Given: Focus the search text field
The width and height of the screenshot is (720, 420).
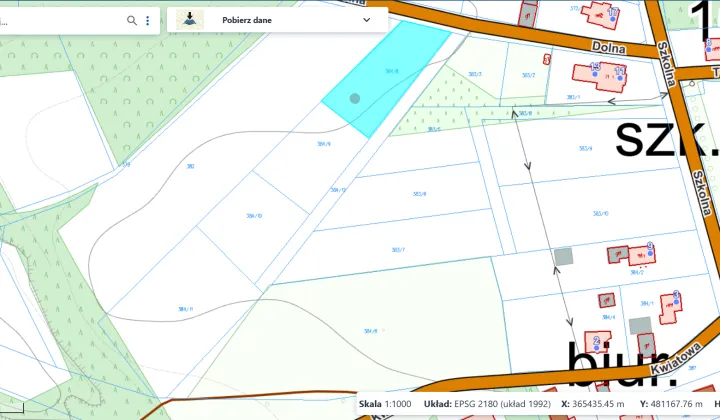Looking at the screenshot, I should 62,20.
